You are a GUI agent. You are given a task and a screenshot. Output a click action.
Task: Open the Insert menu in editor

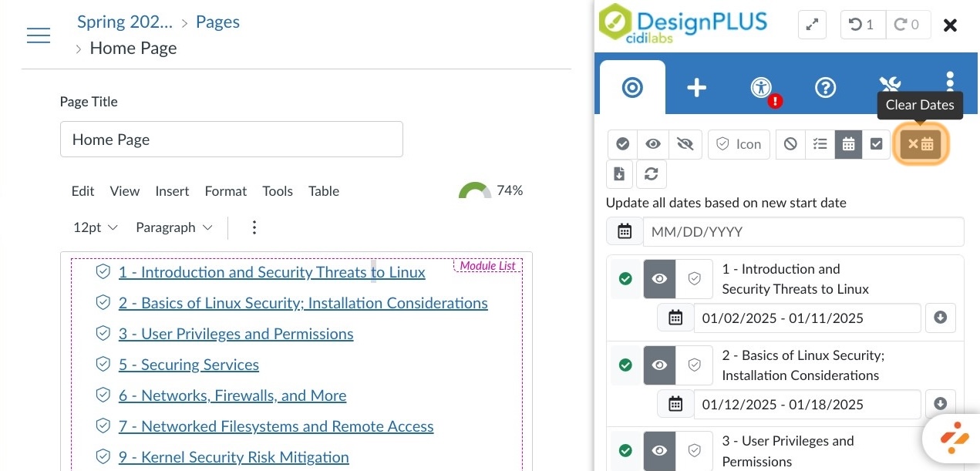tap(172, 191)
